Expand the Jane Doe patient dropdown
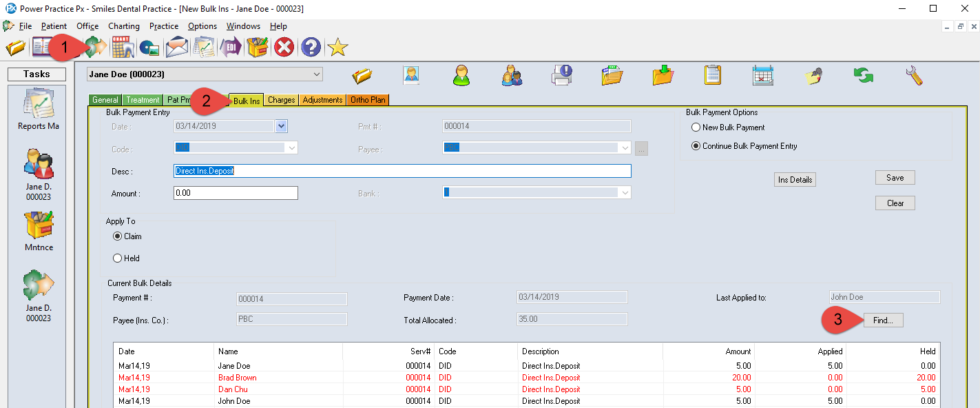This screenshot has width=980, height=408. click(316, 74)
